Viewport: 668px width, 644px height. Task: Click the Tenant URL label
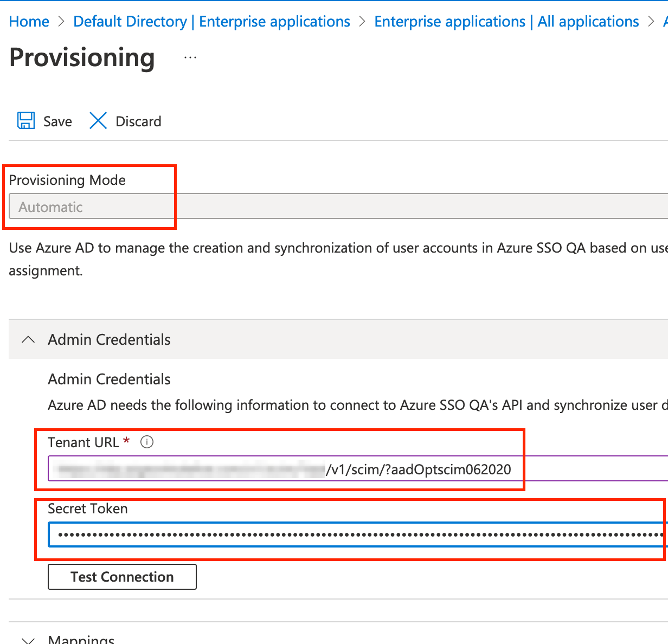coord(83,442)
